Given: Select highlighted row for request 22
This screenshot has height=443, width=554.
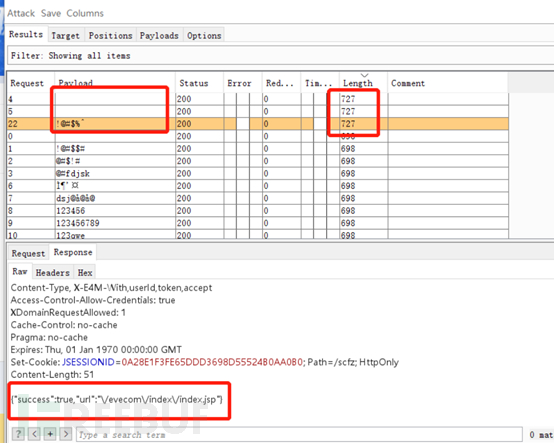Looking at the screenshot, I should (258, 124).
